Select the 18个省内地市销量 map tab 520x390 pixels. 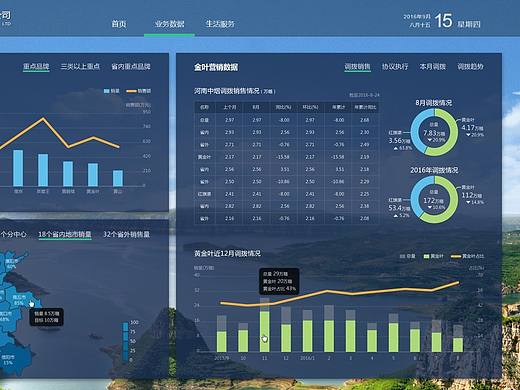pyautogui.click(x=65, y=234)
